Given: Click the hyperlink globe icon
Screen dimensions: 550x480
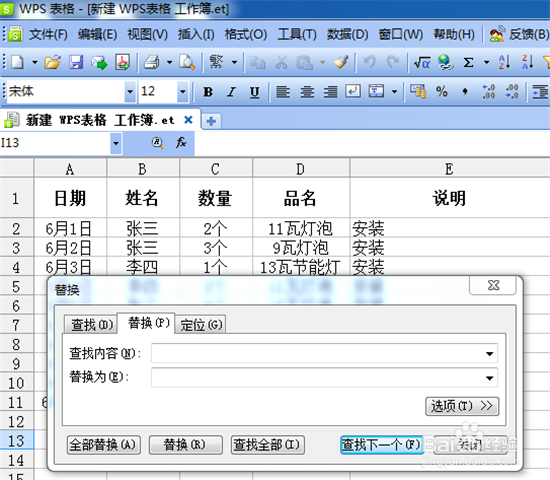Looking at the screenshot, I should tap(445, 62).
